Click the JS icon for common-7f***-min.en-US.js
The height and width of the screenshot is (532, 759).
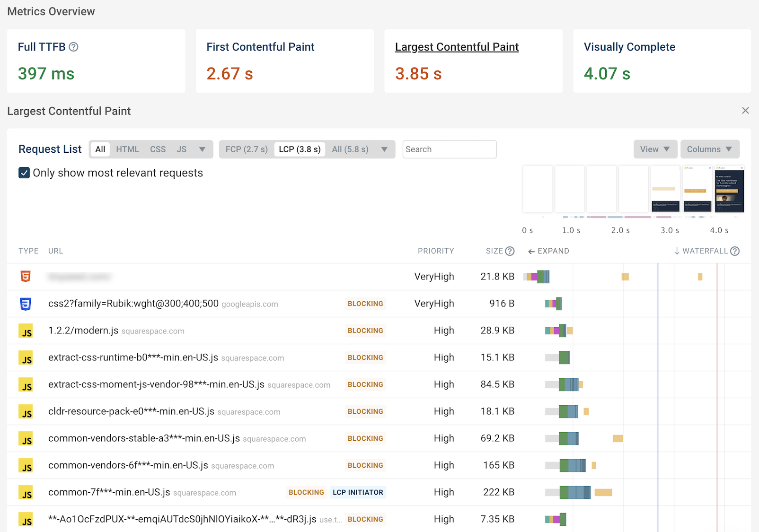[26, 492]
